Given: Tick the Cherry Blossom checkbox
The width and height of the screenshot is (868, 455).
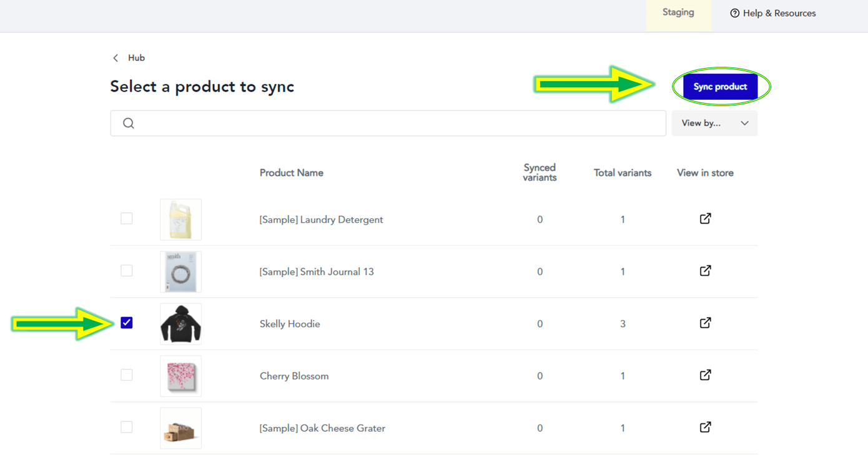Looking at the screenshot, I should pos(127,375).
